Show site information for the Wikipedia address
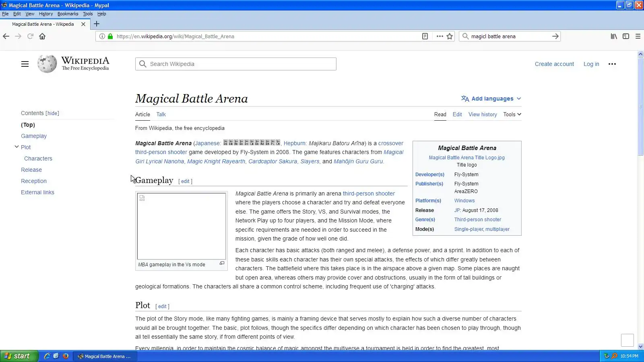 102,36
